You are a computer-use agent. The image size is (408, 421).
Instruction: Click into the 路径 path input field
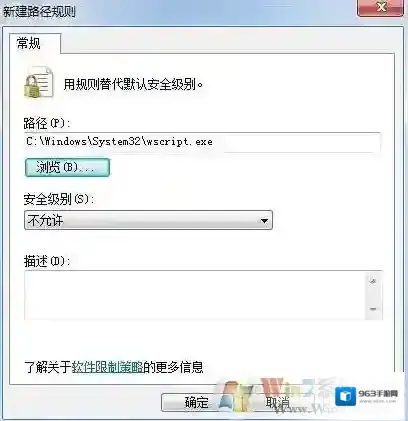pos(203,142)
